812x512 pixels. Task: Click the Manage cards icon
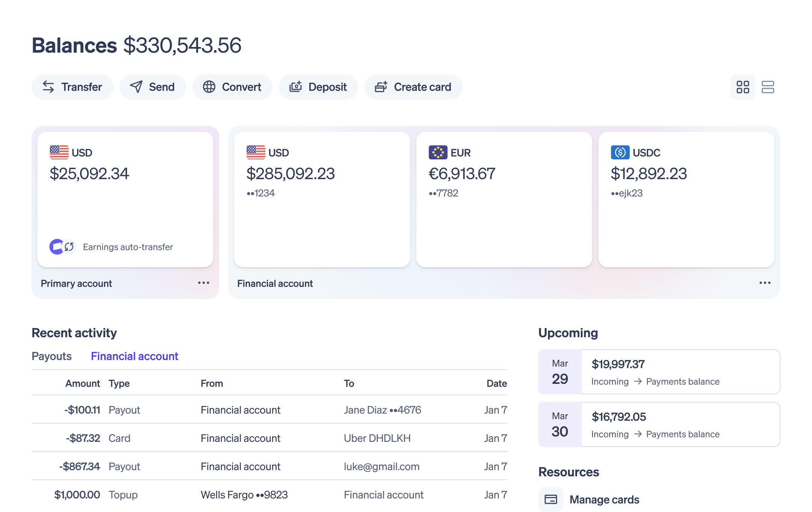pyautogui.click(x=551, y=499)
